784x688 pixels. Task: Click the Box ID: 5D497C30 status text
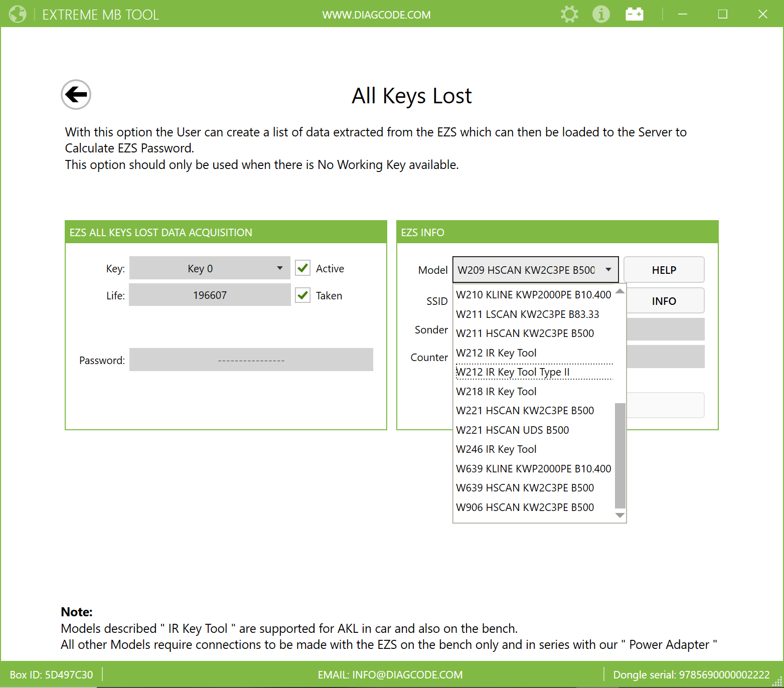click(51, 675)
